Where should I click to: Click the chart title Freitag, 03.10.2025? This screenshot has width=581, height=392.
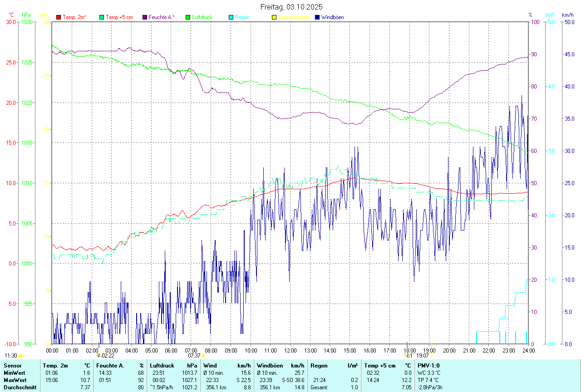pos(291,7)
